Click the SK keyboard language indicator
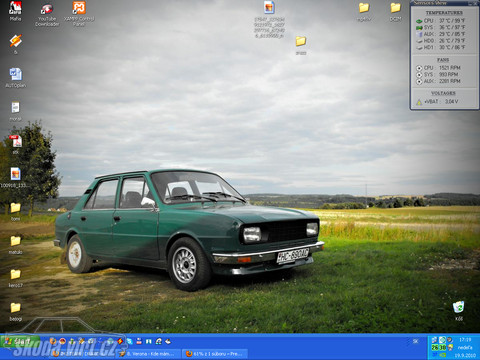 [x=415, y=341]
